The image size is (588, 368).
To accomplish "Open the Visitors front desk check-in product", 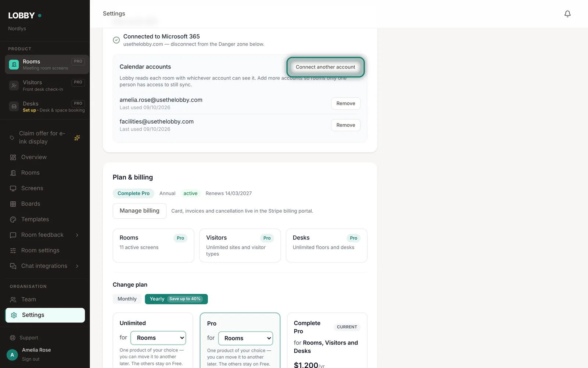I will coord(47,85).
